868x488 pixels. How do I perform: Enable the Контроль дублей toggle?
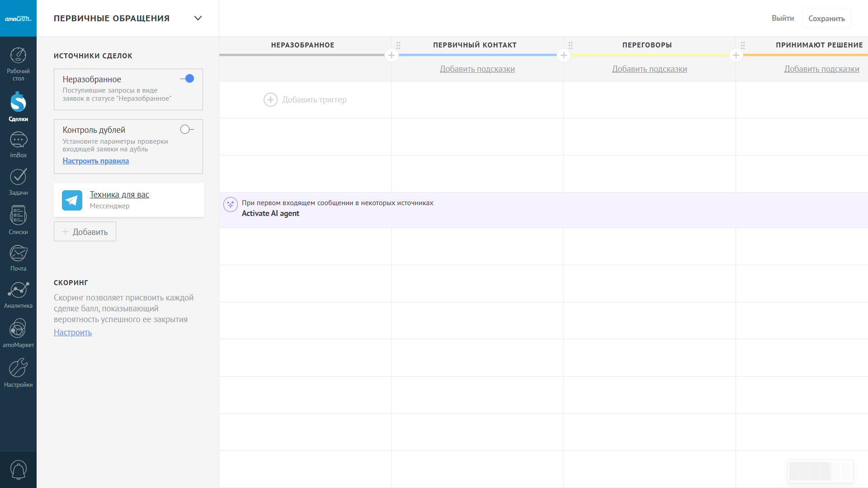[187, 130]
